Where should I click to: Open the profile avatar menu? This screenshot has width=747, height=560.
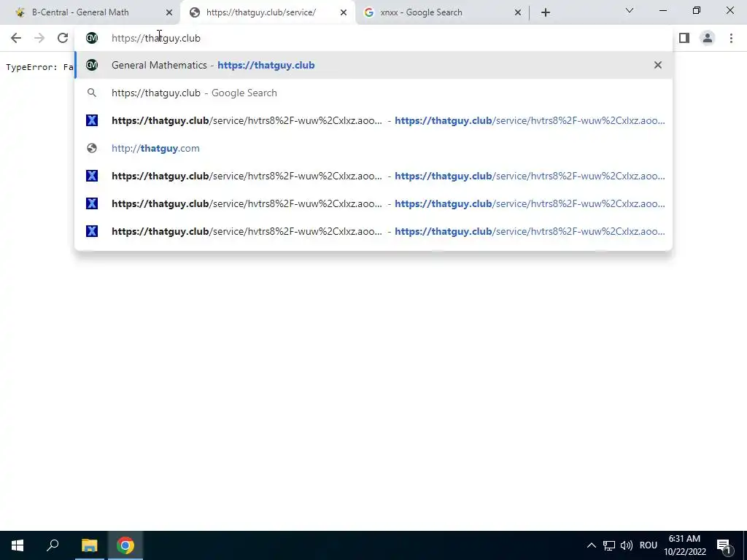tap(708, 38)
